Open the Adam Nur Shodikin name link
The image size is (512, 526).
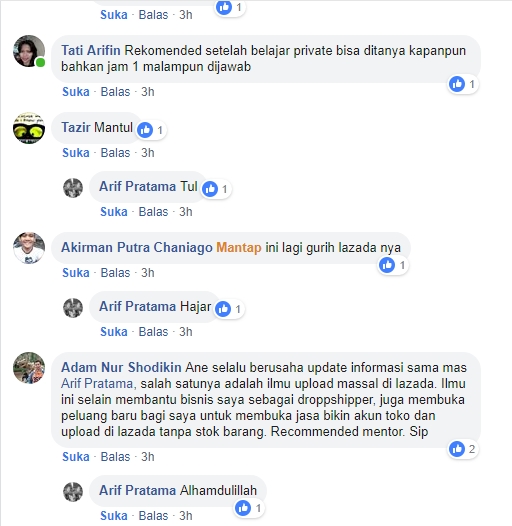[121, 367]
